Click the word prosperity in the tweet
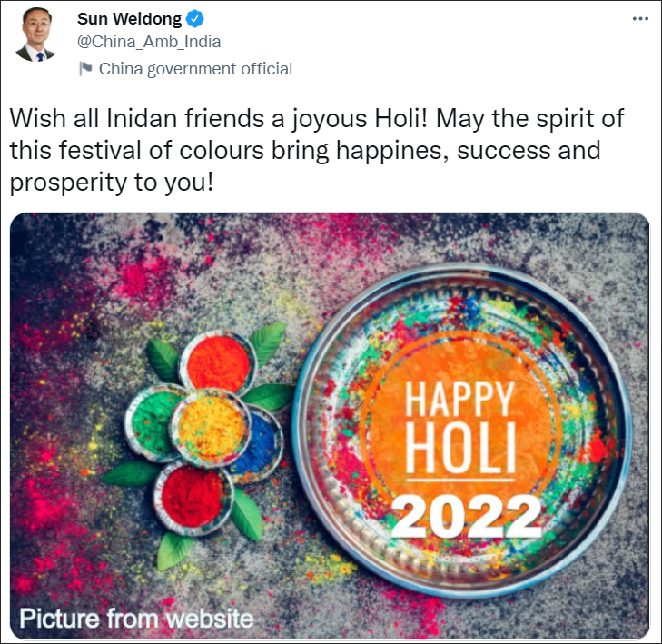The width and height of the screenshot is (662, 644). (68, 183)
